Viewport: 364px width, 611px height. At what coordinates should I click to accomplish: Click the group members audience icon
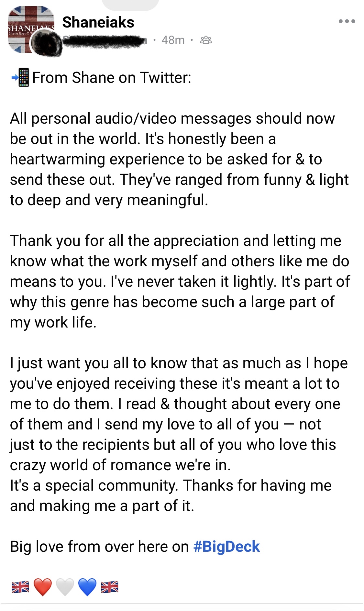click(x=206, y=40)
